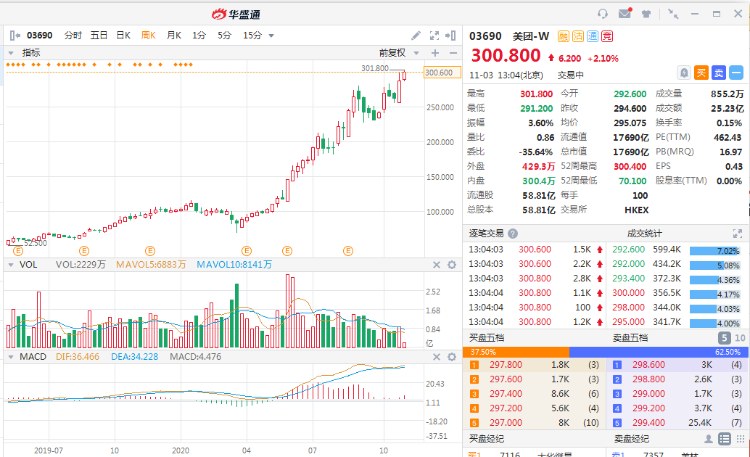The height and width of the screenshot is (457, 750).
Task: Expand chart to fullscreen
Action: [x=434, y=35]
